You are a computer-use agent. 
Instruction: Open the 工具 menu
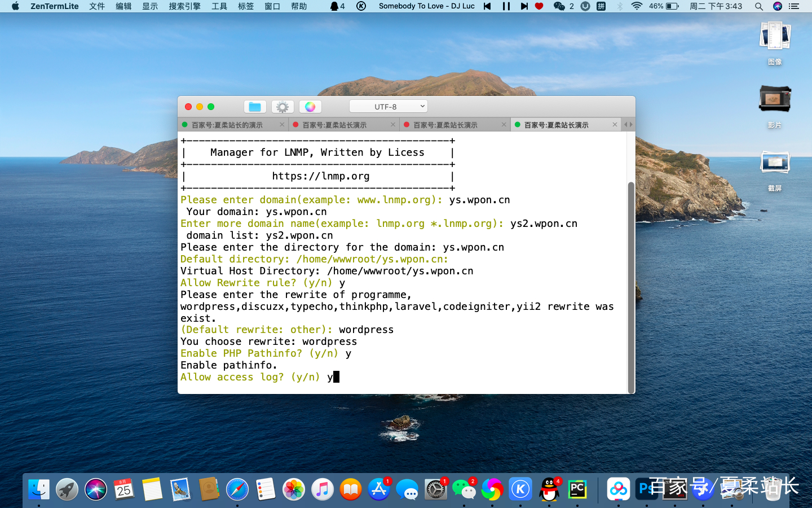219,6
